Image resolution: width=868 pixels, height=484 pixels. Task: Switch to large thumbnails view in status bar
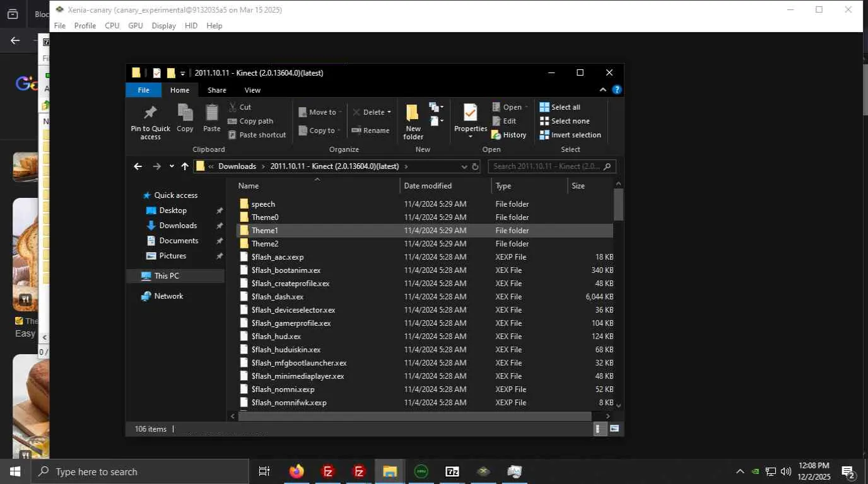[614, 429]
